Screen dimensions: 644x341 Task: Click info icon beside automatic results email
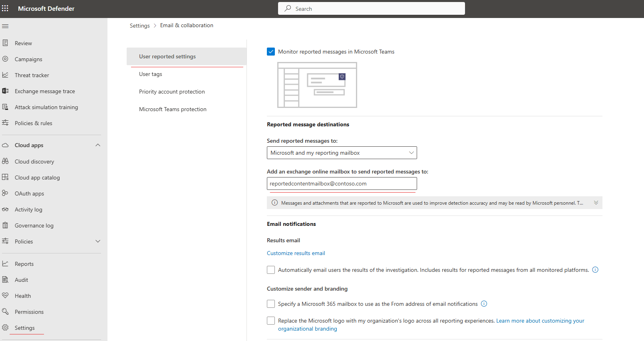pyautogui.click(x=595, y=270)
